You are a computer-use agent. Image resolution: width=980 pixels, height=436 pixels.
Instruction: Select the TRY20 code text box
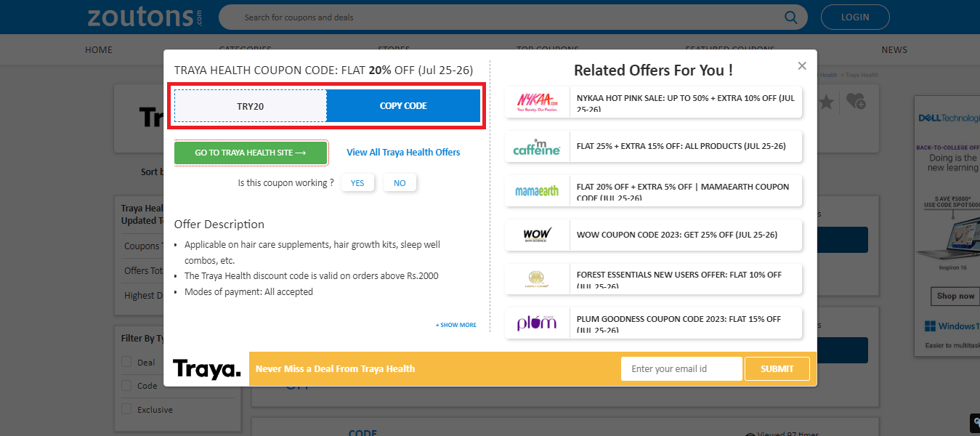point(251,106)
